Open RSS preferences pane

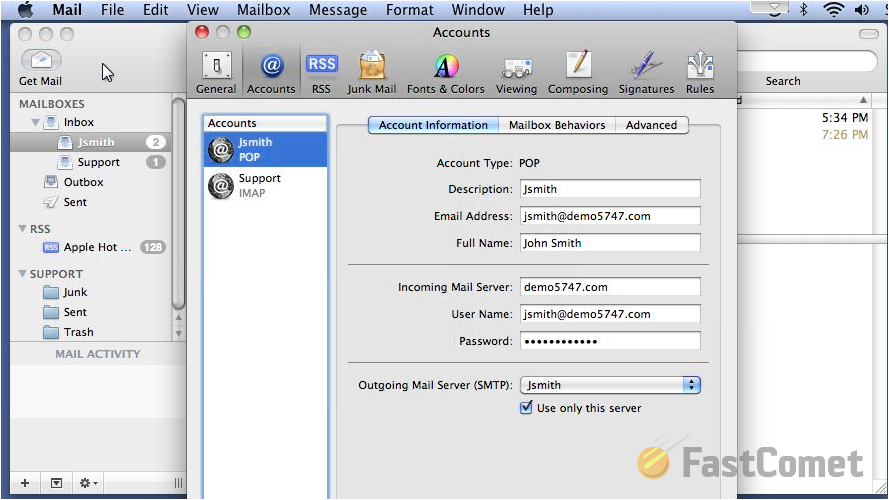click(321, 73)
